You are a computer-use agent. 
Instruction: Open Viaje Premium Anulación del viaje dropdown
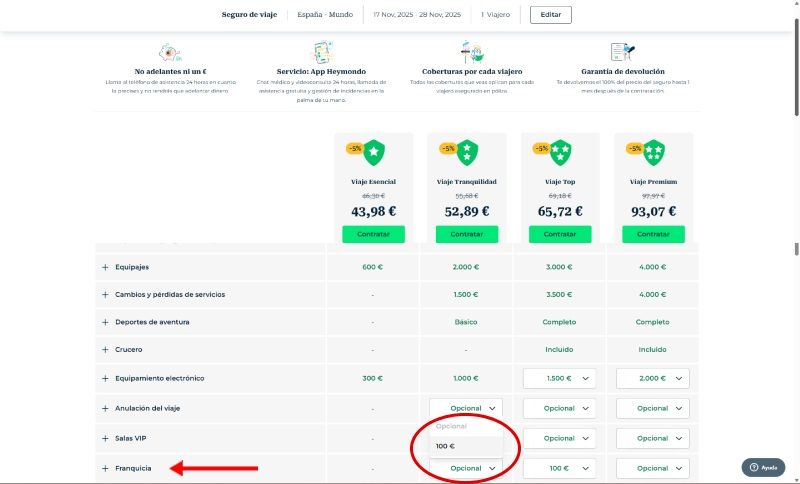653,408
